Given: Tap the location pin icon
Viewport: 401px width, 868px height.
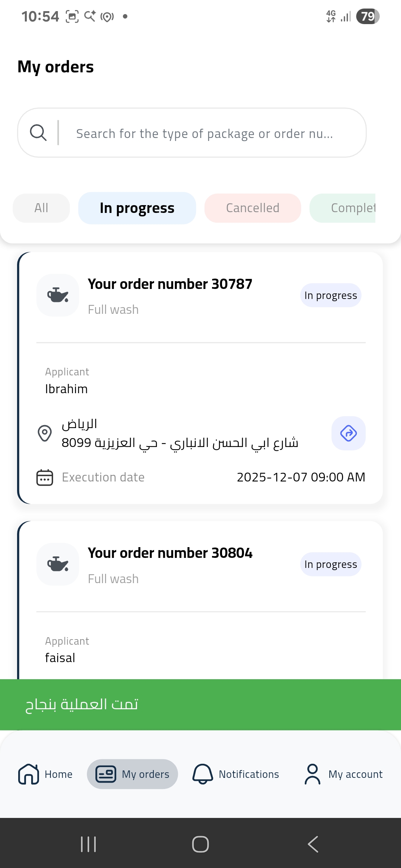Looking at the screenshot, I should coord(45,433).
